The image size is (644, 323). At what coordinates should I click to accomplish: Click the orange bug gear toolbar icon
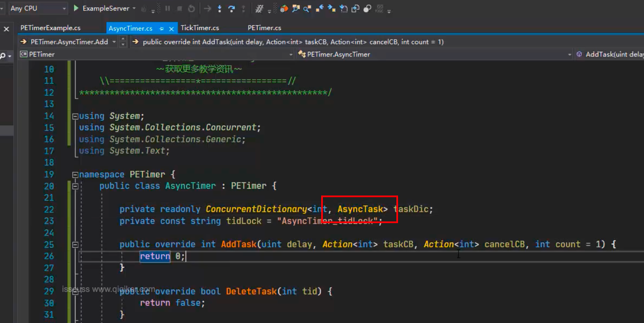point(284,8)
